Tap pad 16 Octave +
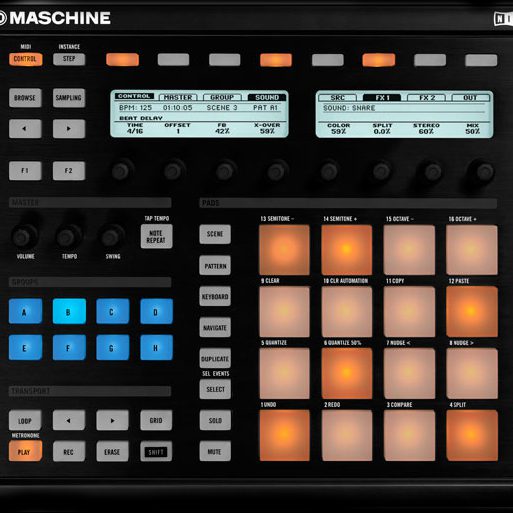This screenshot has width=513, height=513. pyautogui.click(x=472, y=250)
